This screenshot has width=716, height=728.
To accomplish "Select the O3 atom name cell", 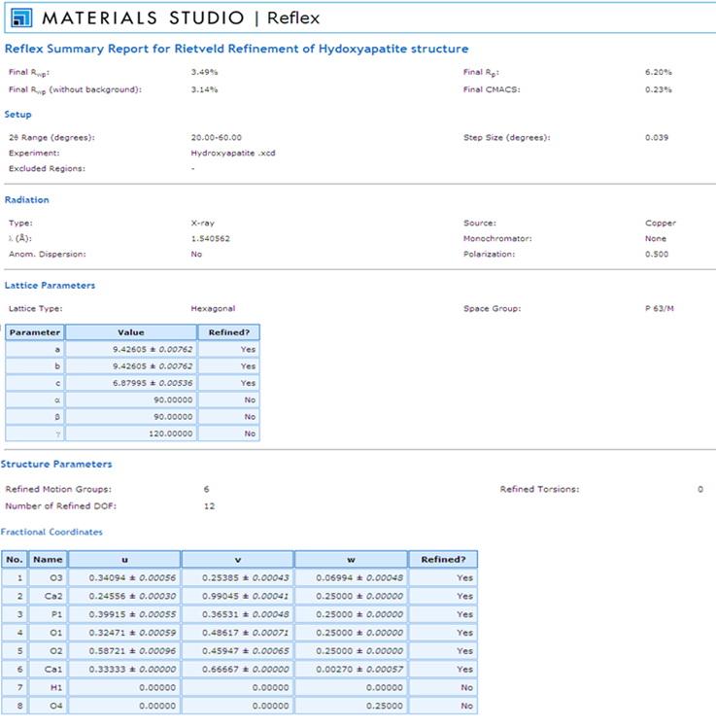I will pyautogui.click(x=48, y=578).
